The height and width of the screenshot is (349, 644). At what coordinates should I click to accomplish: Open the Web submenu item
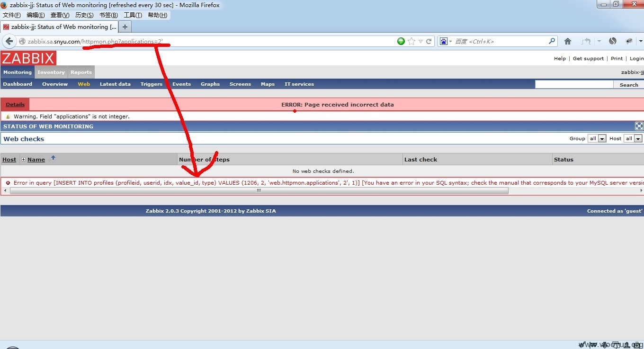tap(84, 84)
